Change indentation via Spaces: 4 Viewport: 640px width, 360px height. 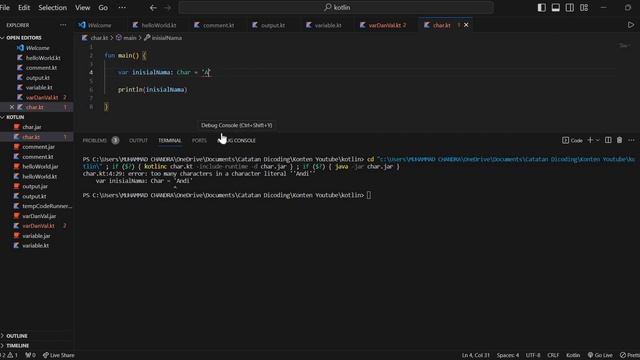[508, 355]
